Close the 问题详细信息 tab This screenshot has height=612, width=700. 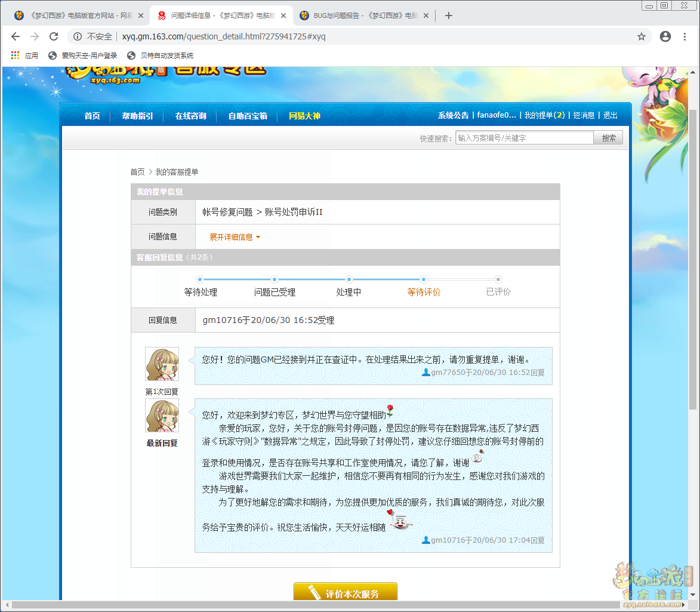[x=283, y=16]
